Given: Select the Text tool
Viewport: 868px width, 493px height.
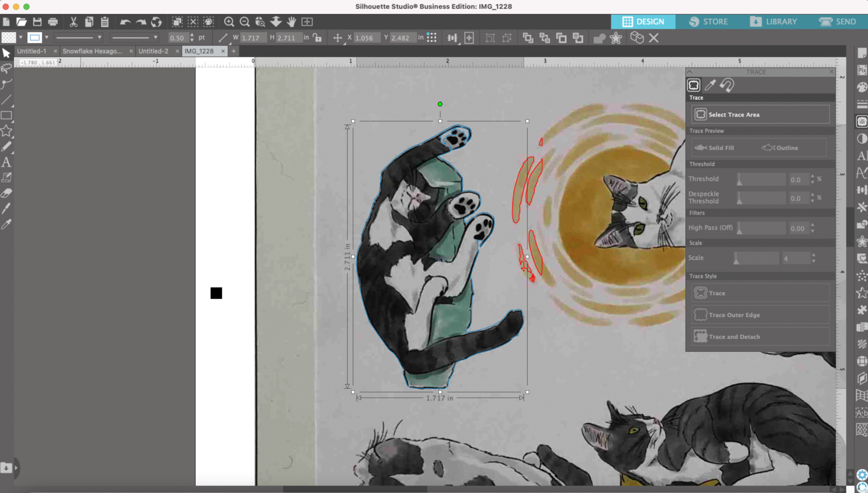Looking at the screenshot, I should (6, 162).
